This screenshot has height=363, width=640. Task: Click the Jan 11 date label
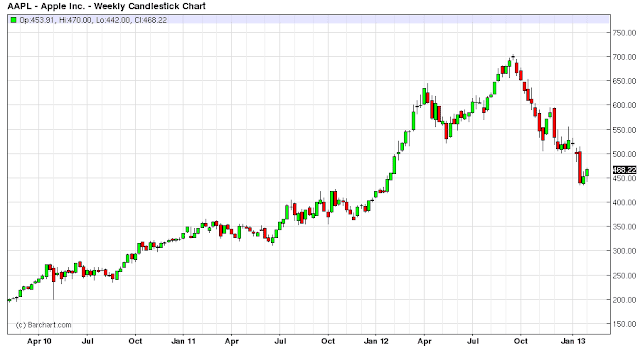click(x=183, y=341)
